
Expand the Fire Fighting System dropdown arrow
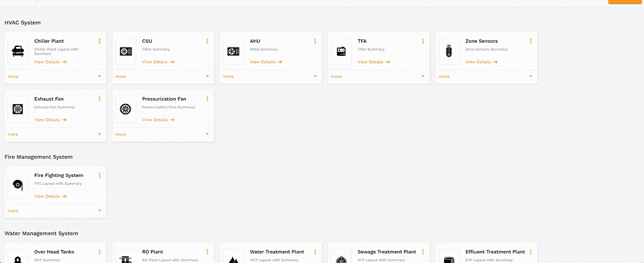point(99,211)
